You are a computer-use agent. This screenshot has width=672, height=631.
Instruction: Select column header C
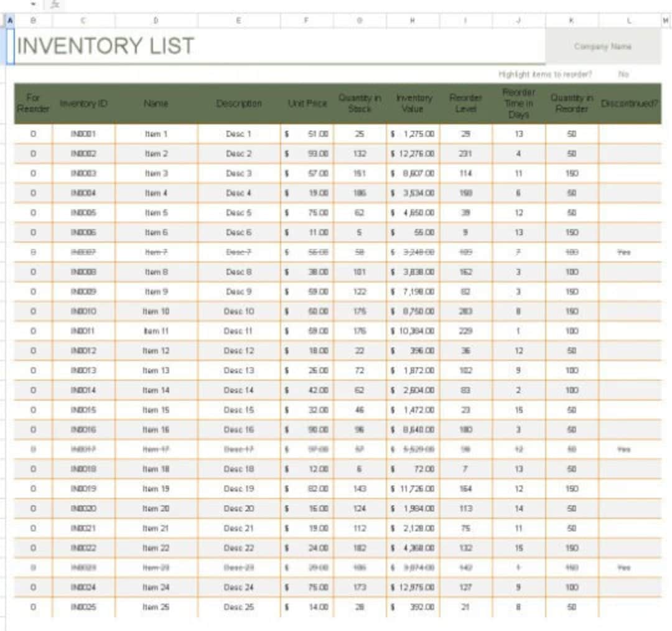tap(85, 19)
